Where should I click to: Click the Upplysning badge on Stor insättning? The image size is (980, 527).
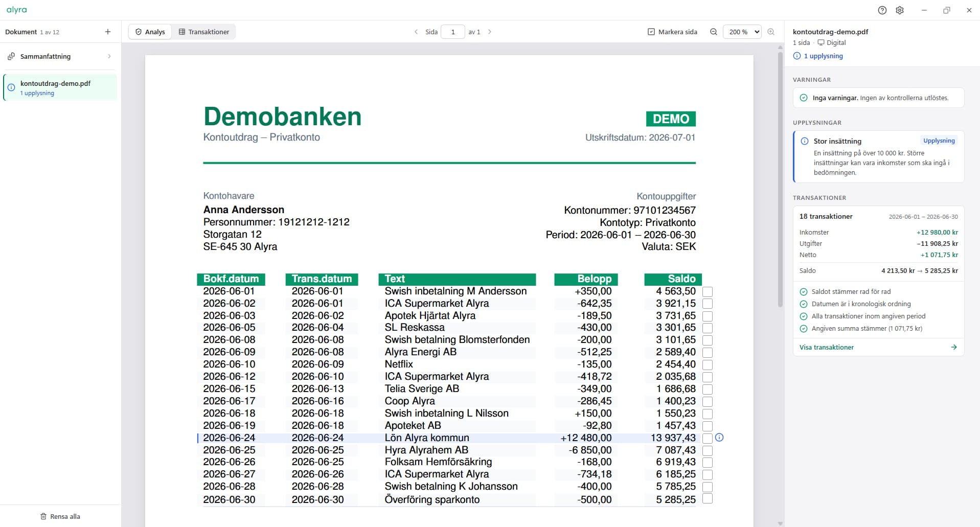(x=939, y=141)
